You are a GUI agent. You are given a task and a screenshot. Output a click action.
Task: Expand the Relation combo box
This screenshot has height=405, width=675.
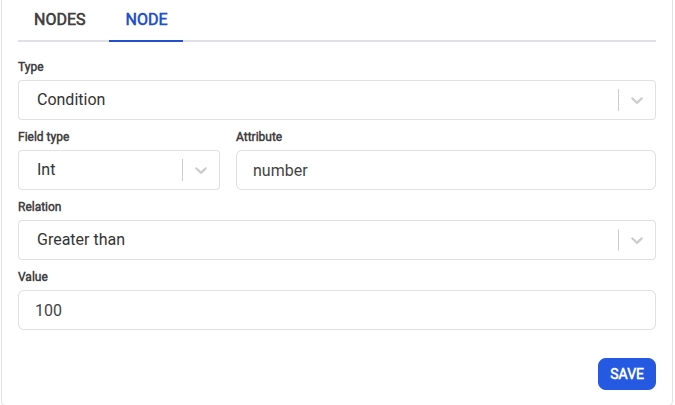[x=320, y=240]
